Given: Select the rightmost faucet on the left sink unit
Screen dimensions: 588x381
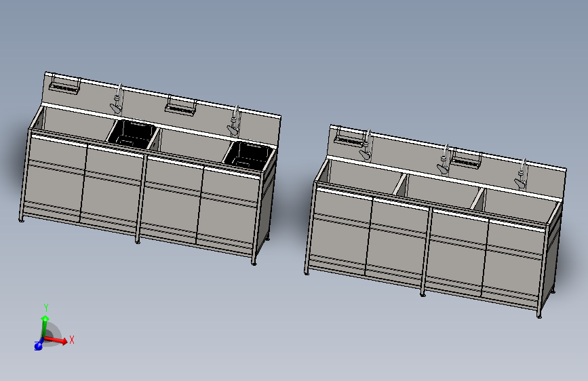Looking at the screenshot, I should coord(234,121).
